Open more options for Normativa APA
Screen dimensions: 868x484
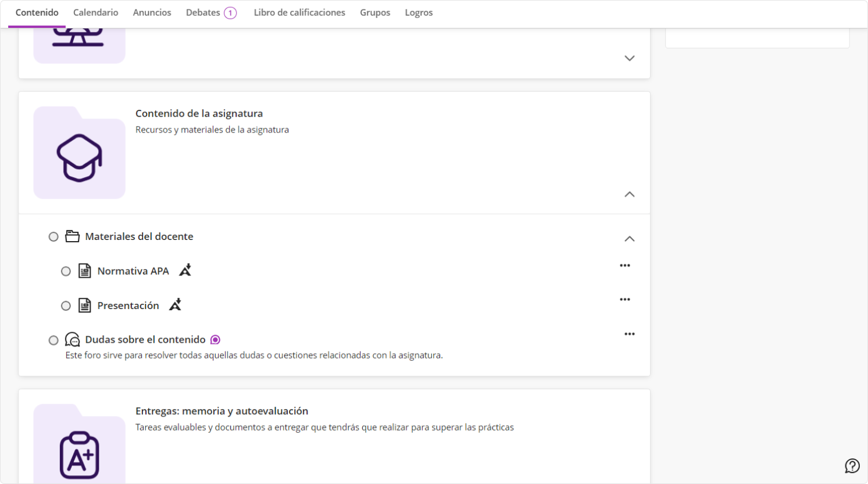625,266
